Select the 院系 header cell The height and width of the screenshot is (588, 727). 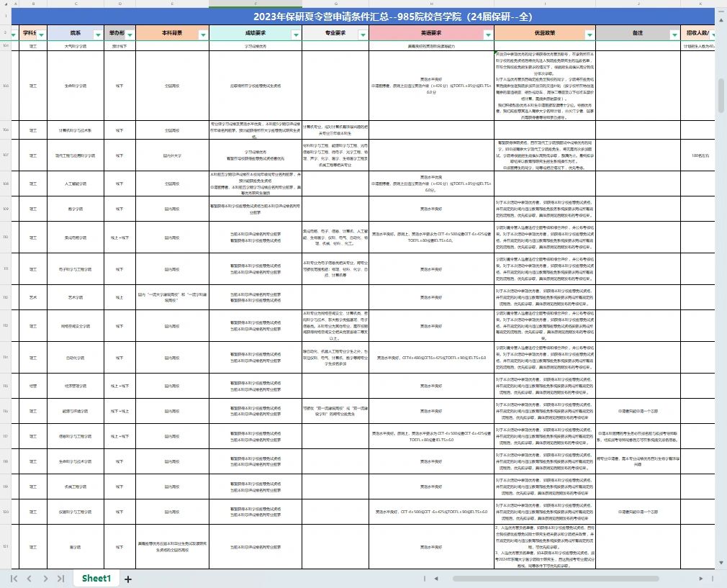coord(76,33)
